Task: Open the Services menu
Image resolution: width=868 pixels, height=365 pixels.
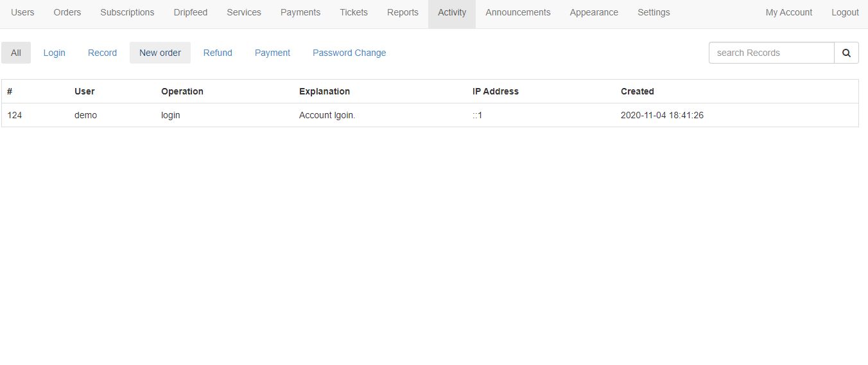Action: tap(244, 12)
